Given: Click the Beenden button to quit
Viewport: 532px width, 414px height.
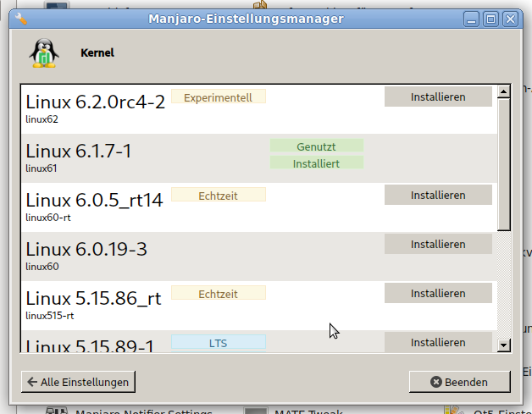Looking at the screenshot, I should pos(460,382).
